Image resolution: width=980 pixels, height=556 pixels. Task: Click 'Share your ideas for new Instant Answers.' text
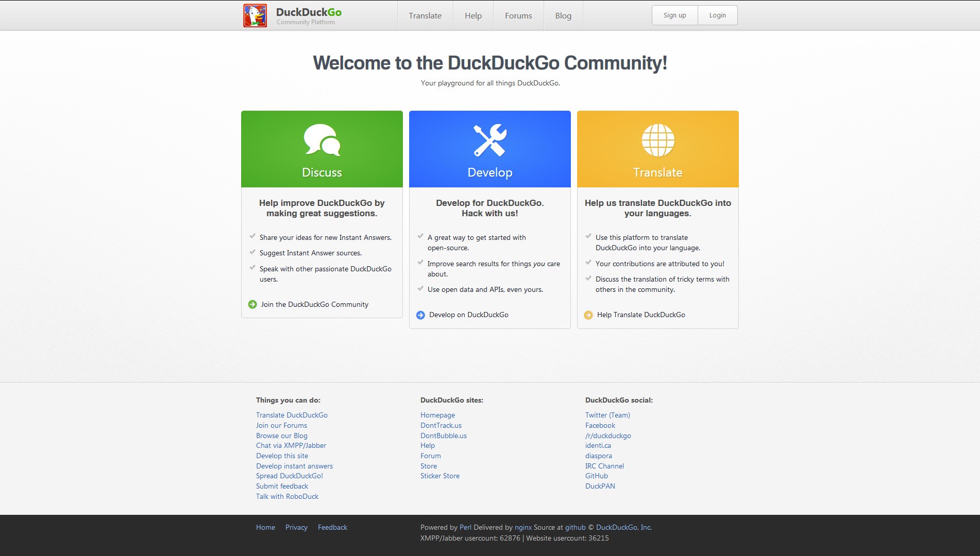pyautogui.click(x=326, y=237)
